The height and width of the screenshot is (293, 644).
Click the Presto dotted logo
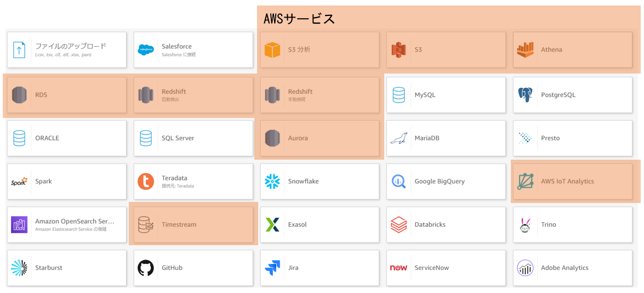525,138
